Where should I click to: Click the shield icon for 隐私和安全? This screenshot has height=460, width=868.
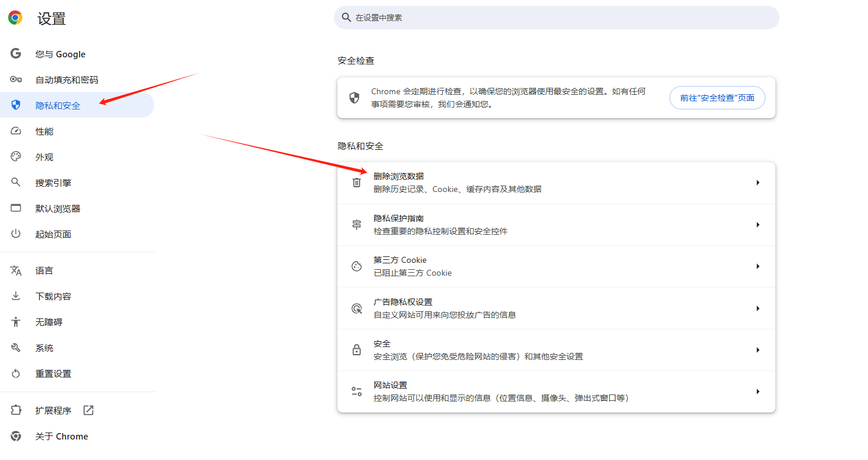(16, 105)
